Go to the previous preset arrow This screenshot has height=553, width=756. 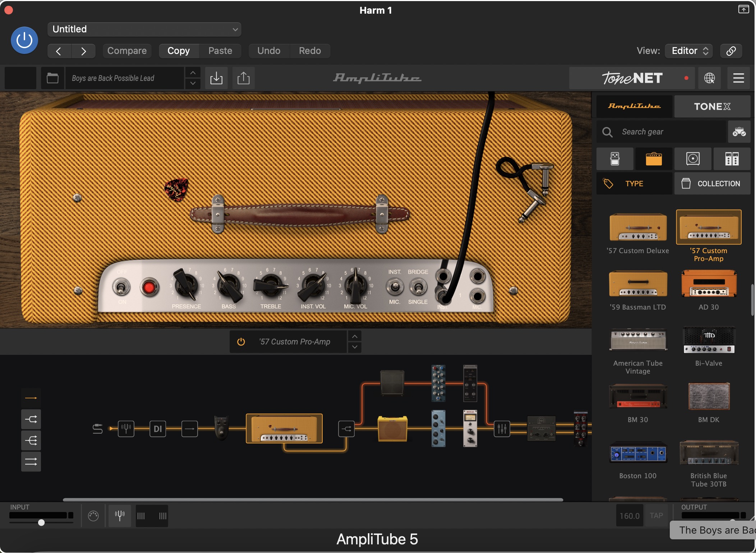pyautogui.click(x=59, y=51)
